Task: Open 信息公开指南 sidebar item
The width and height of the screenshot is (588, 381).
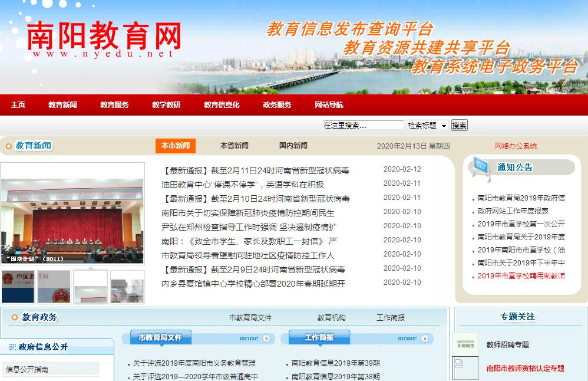Action: pos(27,369)
